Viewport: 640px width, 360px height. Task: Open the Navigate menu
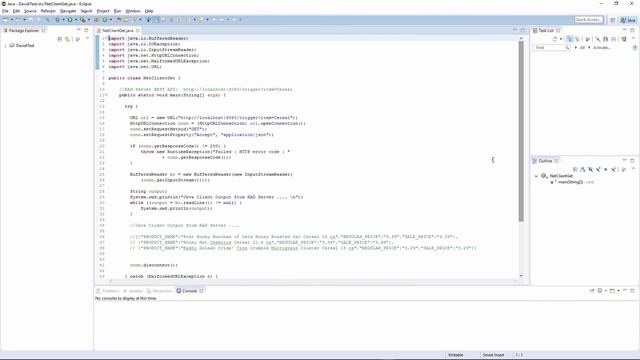[x=68, y=11]
